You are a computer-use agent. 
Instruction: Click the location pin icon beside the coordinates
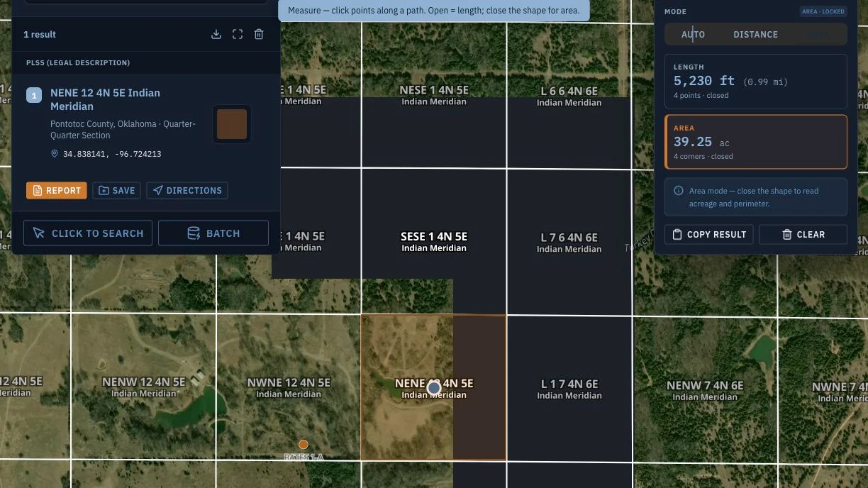tap(55, 154)
